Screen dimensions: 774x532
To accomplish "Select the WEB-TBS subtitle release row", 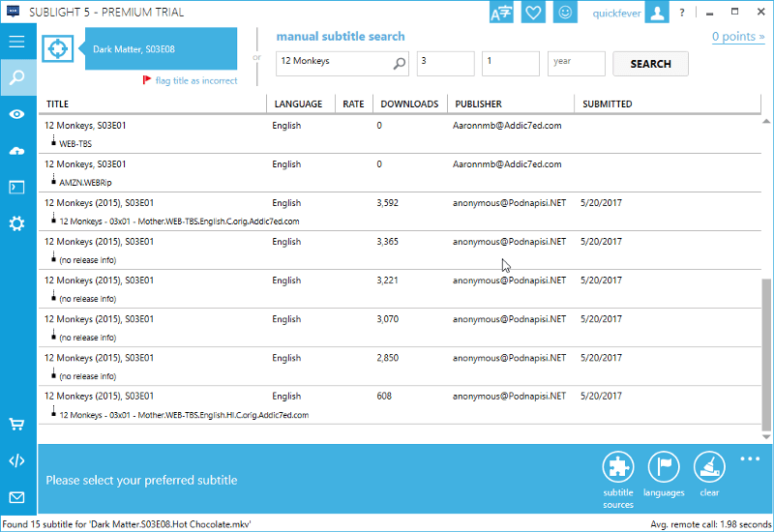I will click(400, 134).
